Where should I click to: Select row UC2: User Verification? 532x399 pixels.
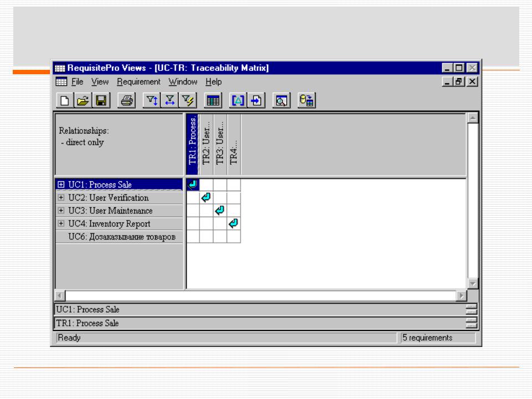tap(119, 197)
